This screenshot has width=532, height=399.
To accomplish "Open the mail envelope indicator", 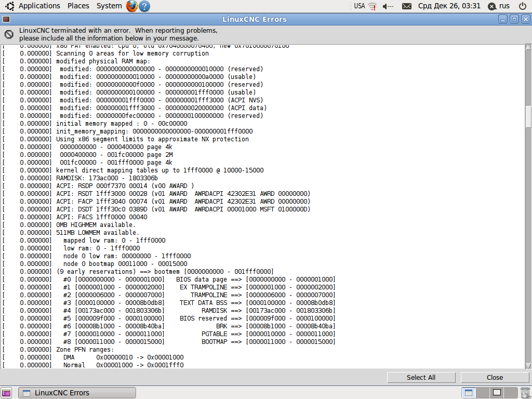I will [x=406, y=6].
